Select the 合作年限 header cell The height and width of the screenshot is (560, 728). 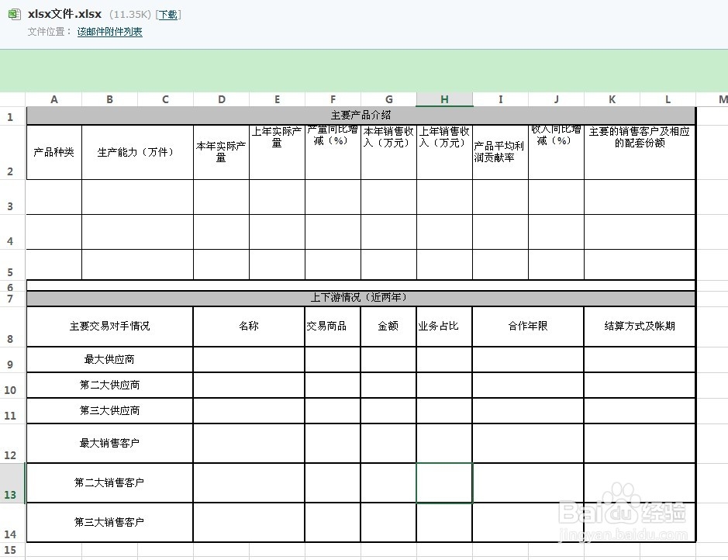tap(526, 326)
